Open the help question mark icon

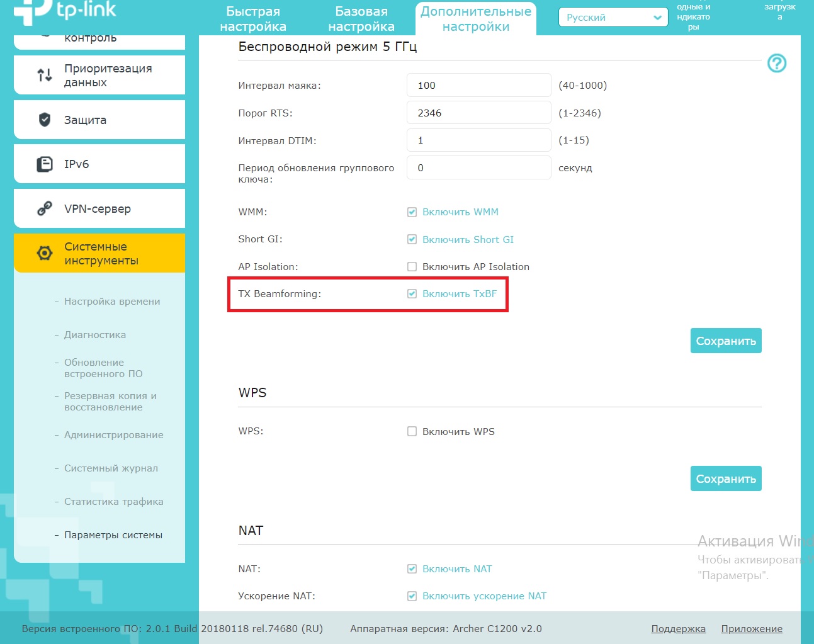click(777, 64)
